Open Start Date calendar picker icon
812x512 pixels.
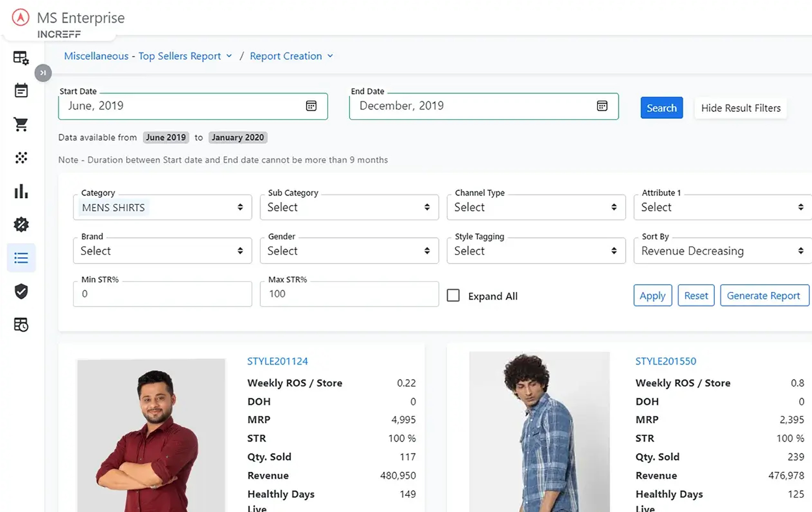(x=311, y=106)
